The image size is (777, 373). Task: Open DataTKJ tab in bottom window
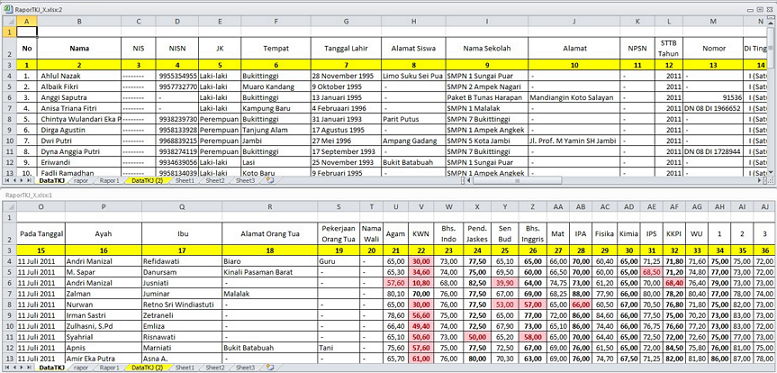pos(52,368)
